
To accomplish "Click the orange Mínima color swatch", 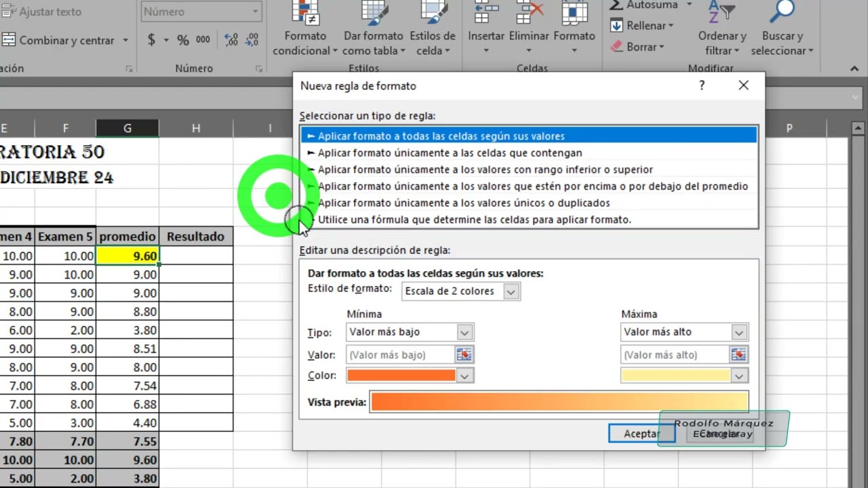I will (401, 375).
